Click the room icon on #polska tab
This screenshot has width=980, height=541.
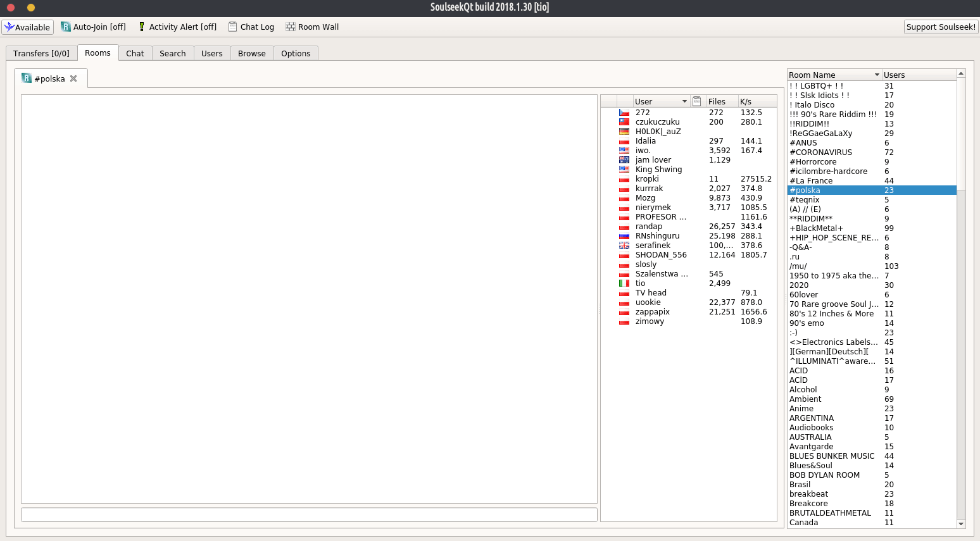[x=27, y=78]
